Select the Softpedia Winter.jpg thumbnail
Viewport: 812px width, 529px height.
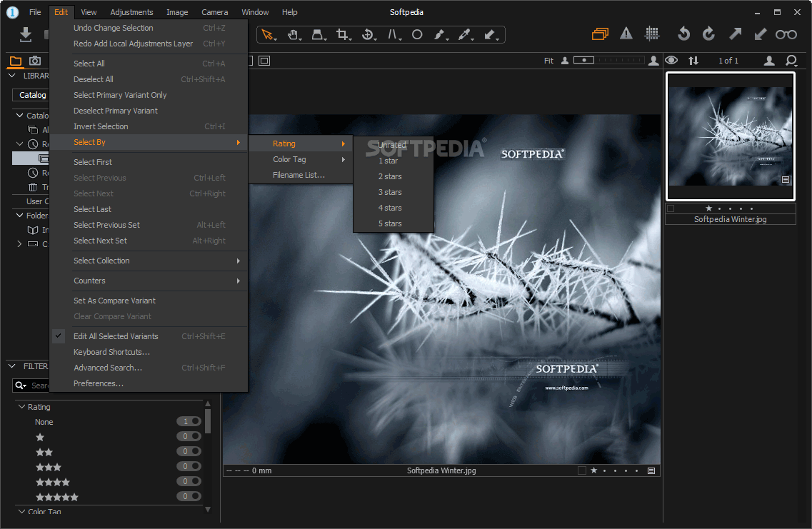point(730,136)
